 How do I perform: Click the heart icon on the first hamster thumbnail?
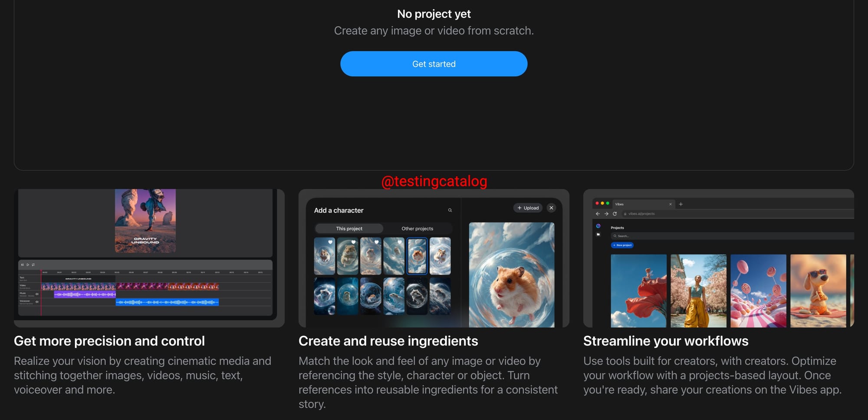tap(330, 242)
